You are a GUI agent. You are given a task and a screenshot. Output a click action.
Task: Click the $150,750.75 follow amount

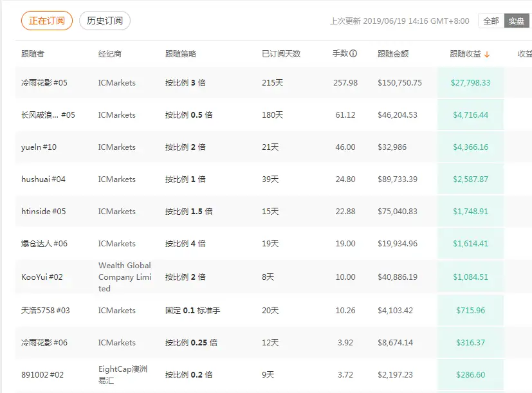[x=399, y=83]
